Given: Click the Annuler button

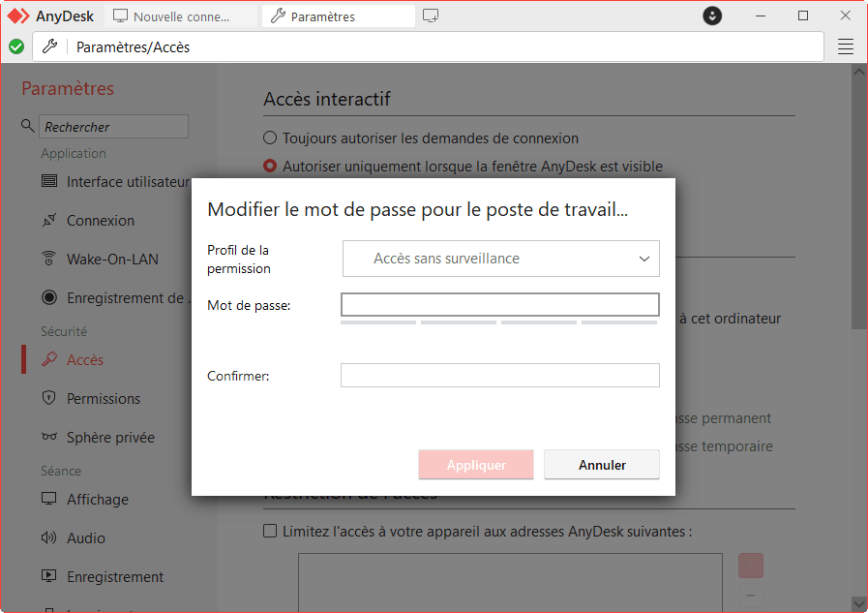Looking at the screenshot, I should [602, 465].
